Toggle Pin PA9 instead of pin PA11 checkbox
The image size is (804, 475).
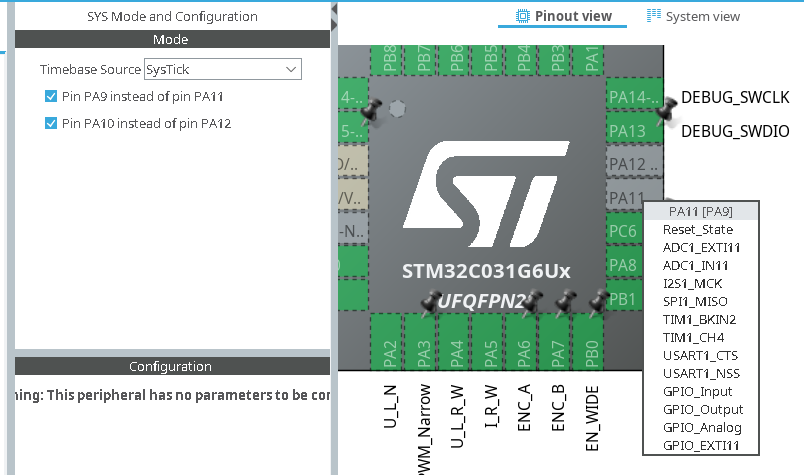tap(51, 96)
